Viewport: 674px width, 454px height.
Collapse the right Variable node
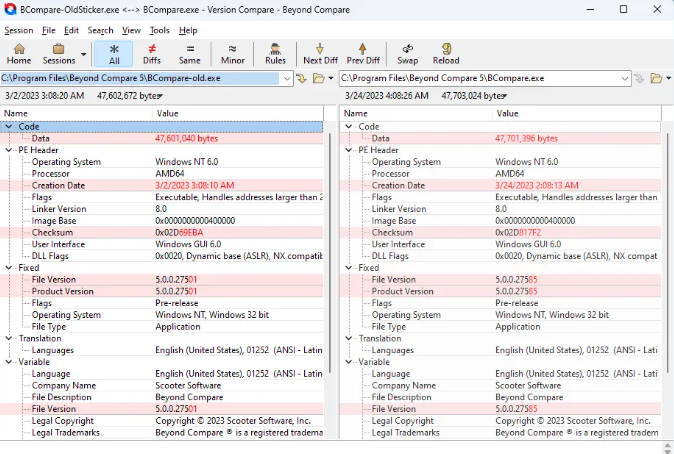pyautogui.click(x=349, y=362)
